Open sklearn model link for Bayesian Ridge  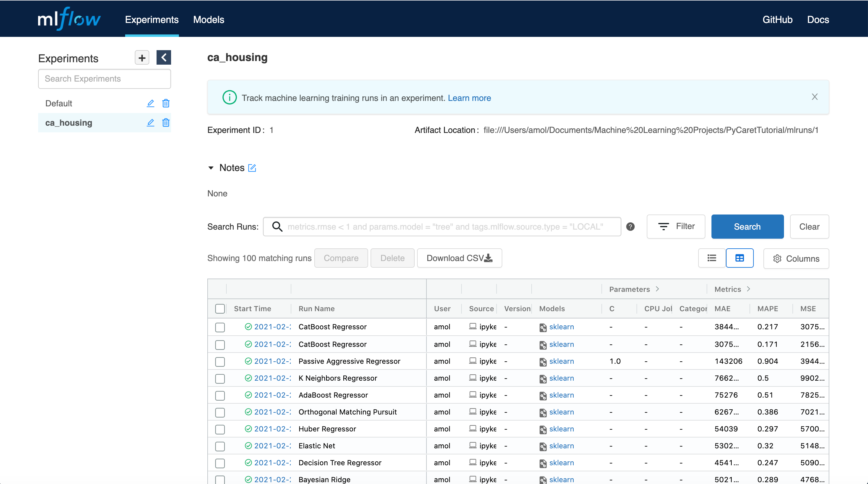pos(562,480)
